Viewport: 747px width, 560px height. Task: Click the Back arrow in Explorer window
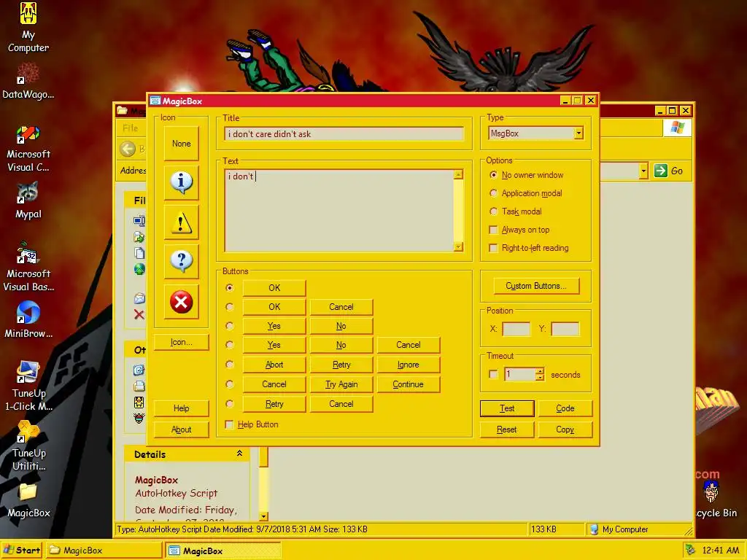click(x=128, y=149)
